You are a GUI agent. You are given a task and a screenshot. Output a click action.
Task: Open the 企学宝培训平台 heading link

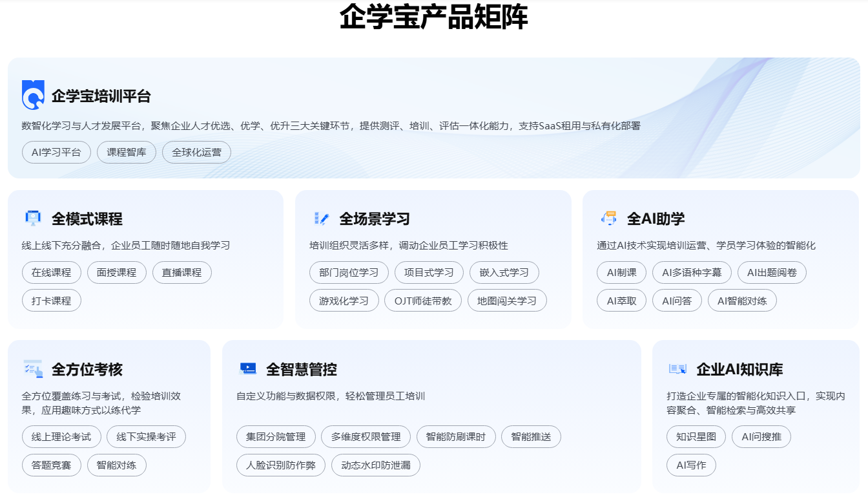101,96
